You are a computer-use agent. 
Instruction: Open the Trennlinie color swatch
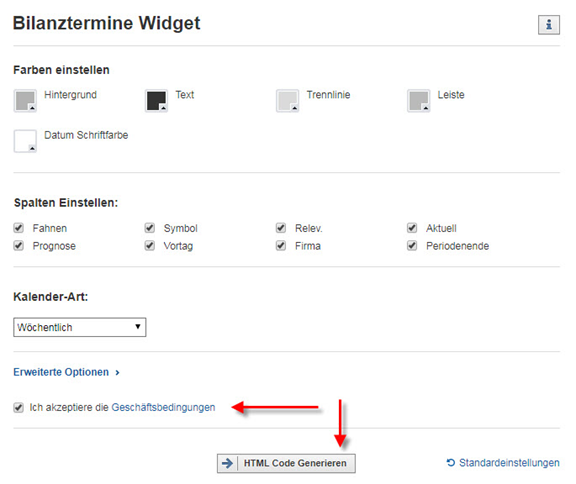[x=287, y=100]
